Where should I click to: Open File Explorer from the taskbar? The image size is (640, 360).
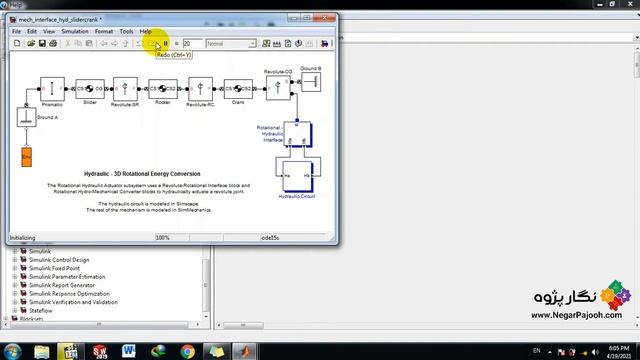pyautogui.click(x=42, y=351)
